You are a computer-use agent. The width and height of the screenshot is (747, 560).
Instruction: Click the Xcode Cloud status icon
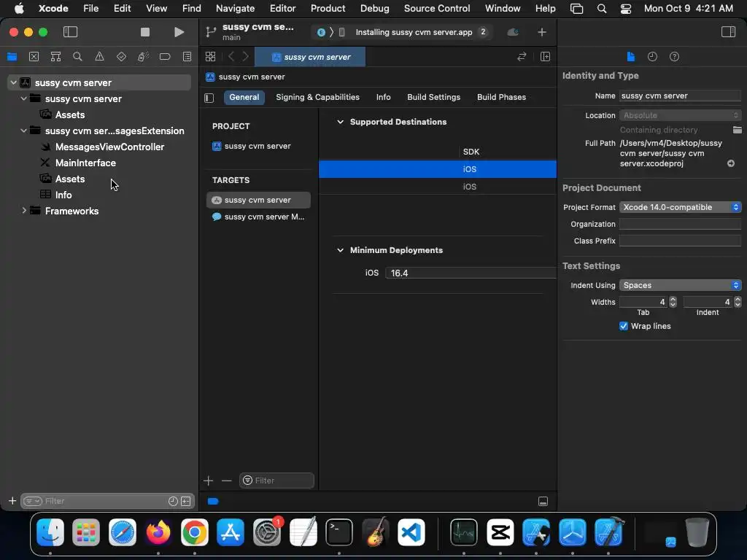(513, 32)
